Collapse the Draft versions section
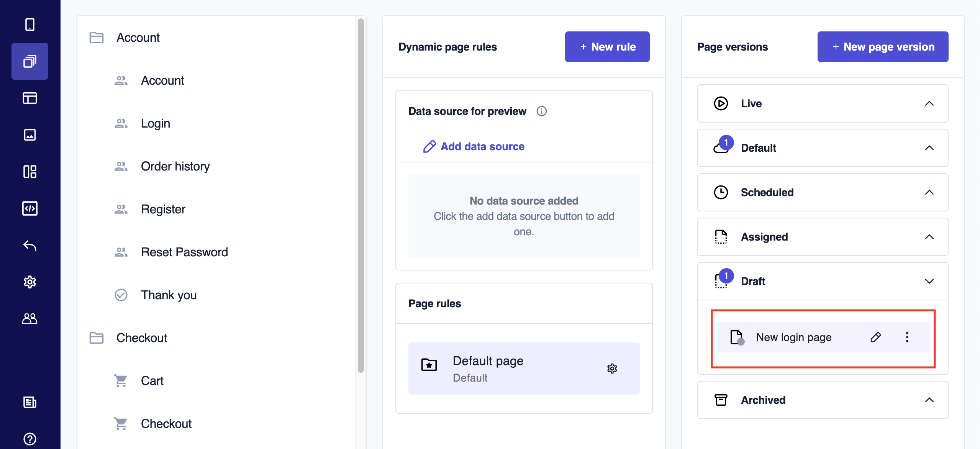 pyautogui.click(x=929, y=281)
